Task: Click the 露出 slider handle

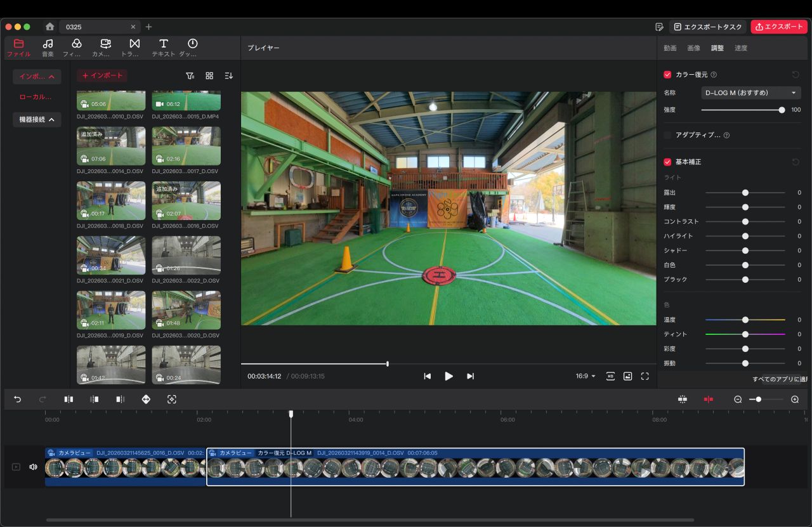Action: pyautogui.click(x=745, y=193)
